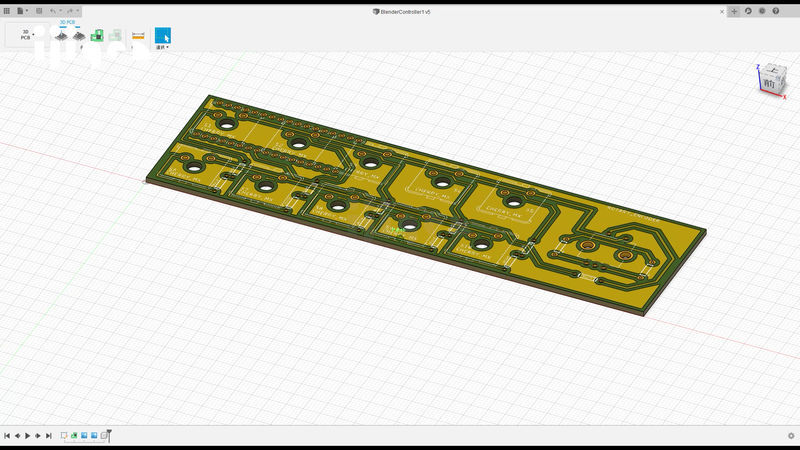The image size is (800, 450).
Task: Step timeline back one feature
Action: point(17,436)
